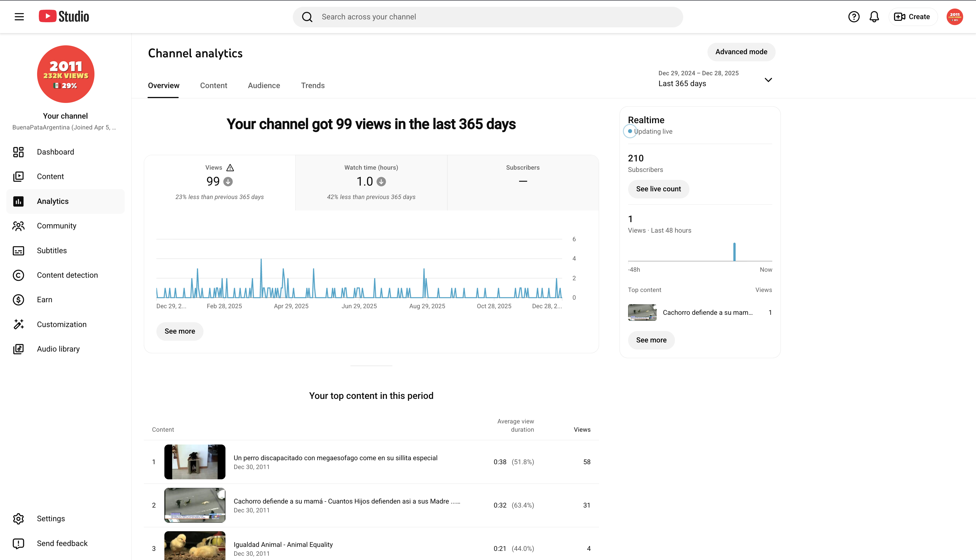Switch to the Overview tab
The height and width of the screenshot is (560, 976).
(x=164, y=85)
